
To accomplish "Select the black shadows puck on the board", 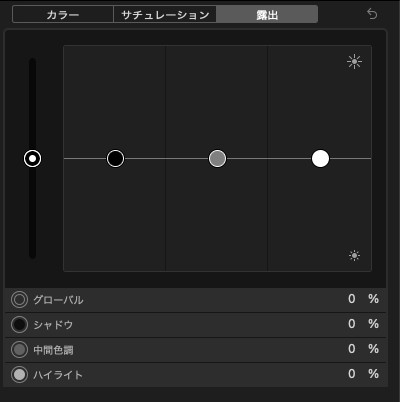I will 115,158.
